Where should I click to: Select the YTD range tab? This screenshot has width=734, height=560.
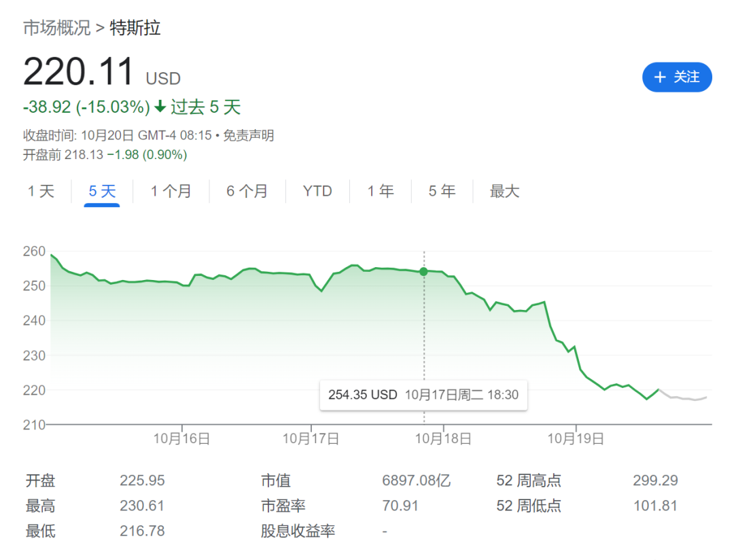pos(317,191)
